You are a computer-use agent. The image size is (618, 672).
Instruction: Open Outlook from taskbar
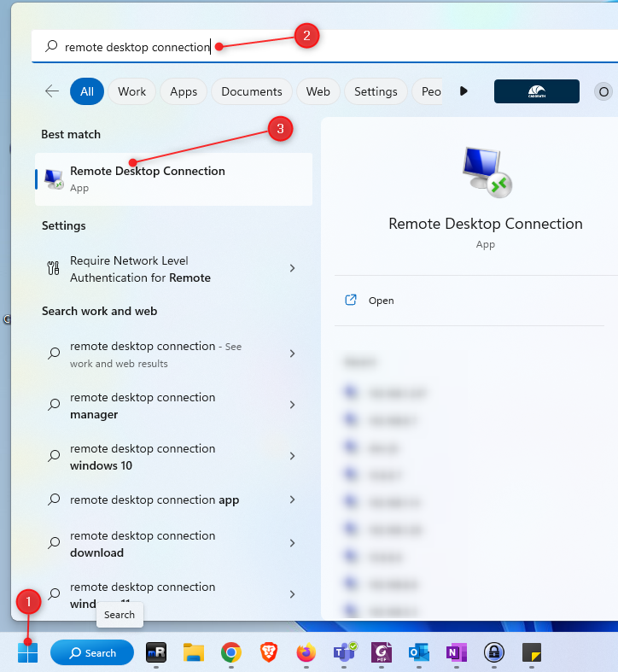pos(419,652)
